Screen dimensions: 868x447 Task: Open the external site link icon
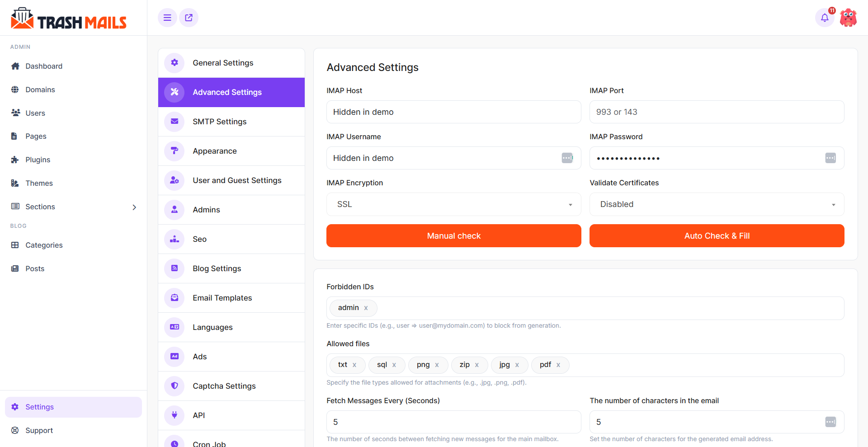tap(189, 18)
